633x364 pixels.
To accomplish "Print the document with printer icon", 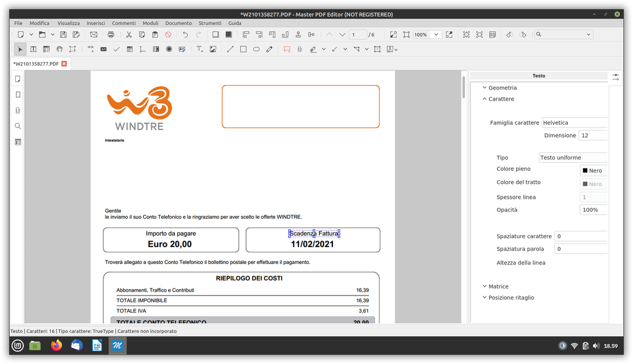I will click(111, 35).
